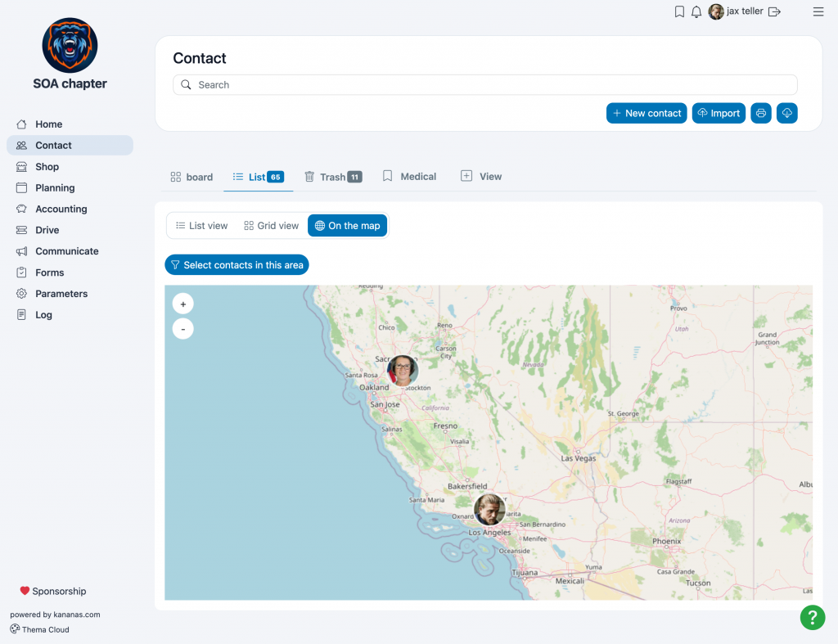Click the jax teller username
Image resolution: width=838 pixels, height=644 pixels.
pos(745,11)
